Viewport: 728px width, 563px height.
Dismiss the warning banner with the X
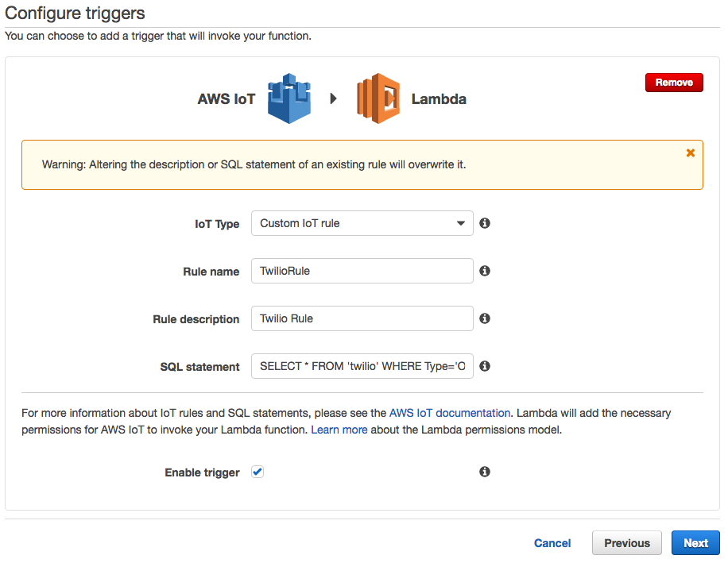point(691,153)
